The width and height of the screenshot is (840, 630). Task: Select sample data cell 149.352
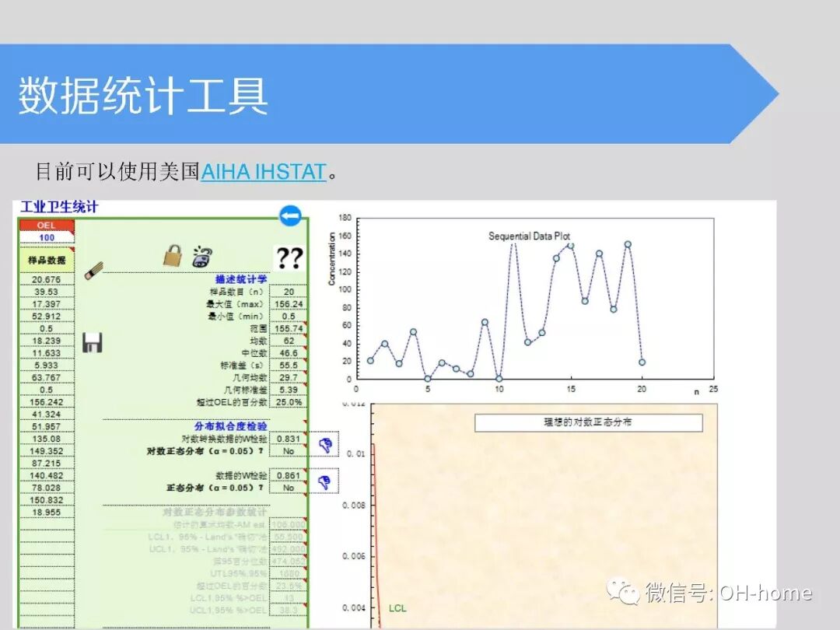point(47,451)
